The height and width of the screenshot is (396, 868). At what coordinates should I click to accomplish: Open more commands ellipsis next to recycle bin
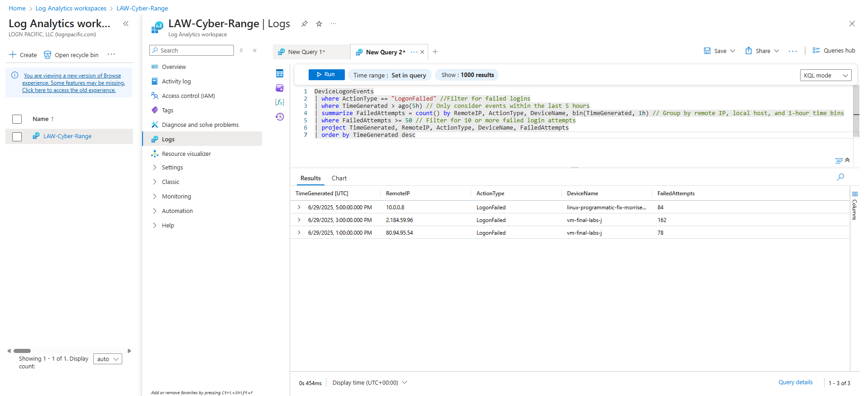coord(111,54)
